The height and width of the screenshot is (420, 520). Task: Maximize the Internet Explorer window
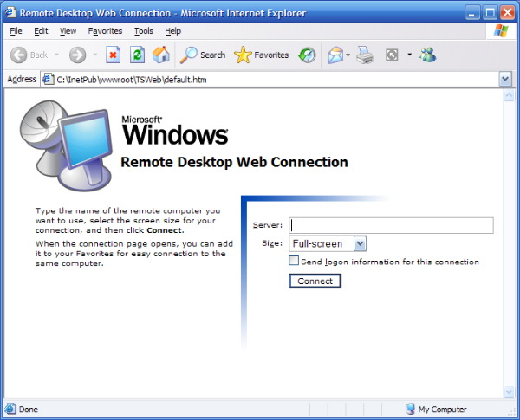coord(490,13)
